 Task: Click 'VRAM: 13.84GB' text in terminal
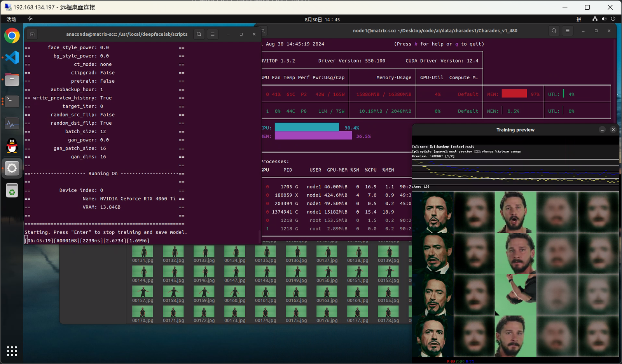coord(101,207)
